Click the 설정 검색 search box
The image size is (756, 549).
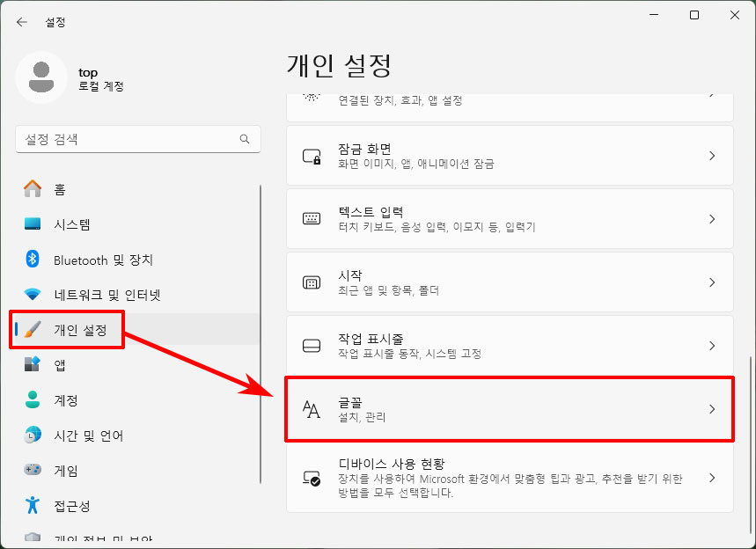(137, 139)
